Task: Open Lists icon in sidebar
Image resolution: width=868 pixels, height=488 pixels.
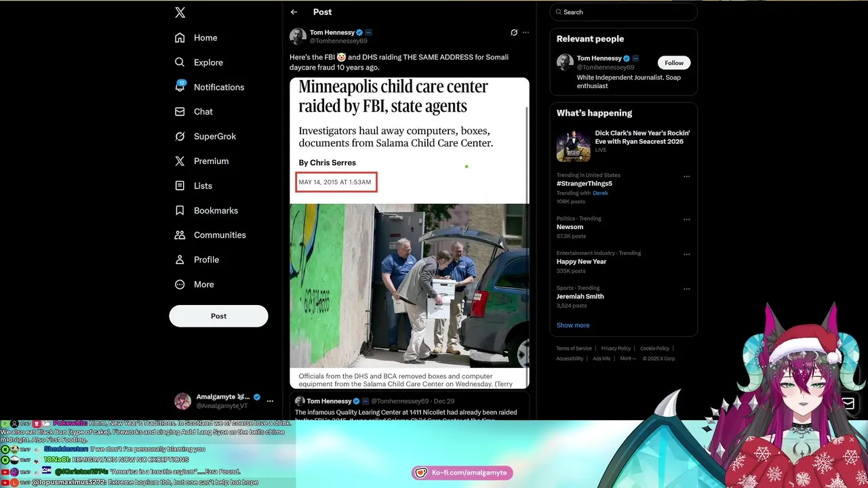Action: point(180,186)
